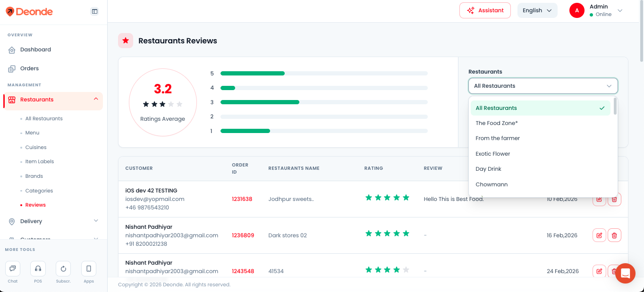644x292 pixels.
Task: Click the 1-star rating progress bar
Action: click(x=324, y=131)
